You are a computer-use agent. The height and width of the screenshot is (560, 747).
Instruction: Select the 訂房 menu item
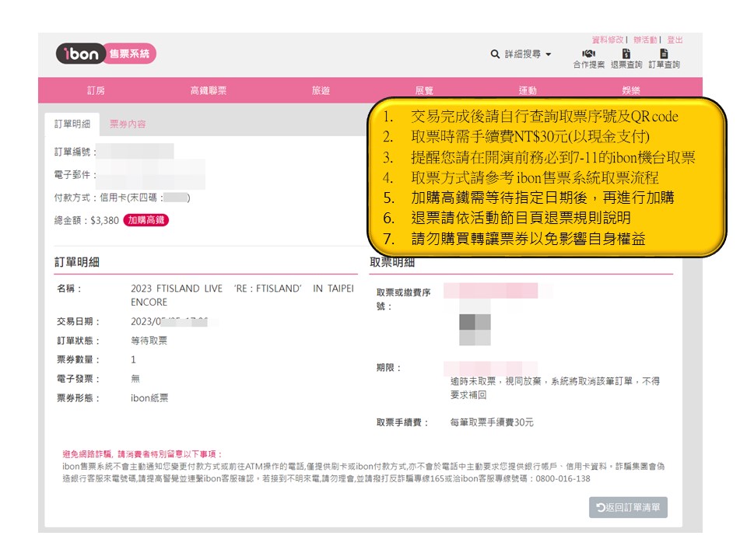tap(96, 90)
